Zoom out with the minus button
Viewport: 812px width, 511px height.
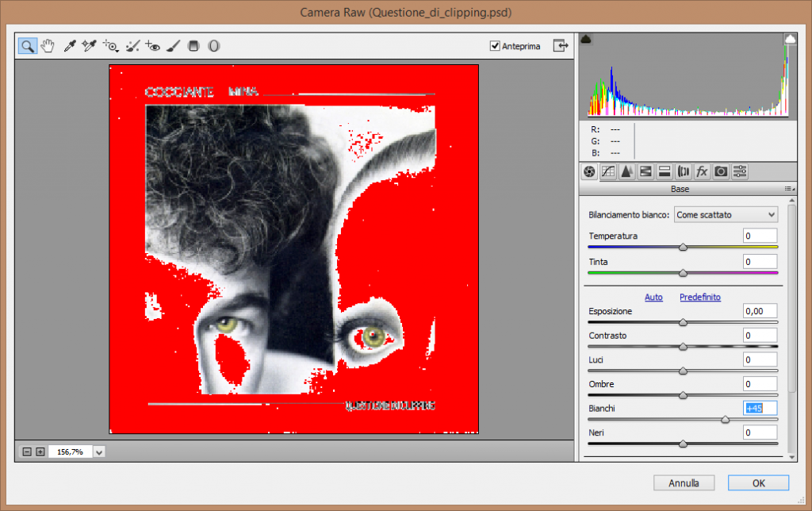(x=27, y=452)
